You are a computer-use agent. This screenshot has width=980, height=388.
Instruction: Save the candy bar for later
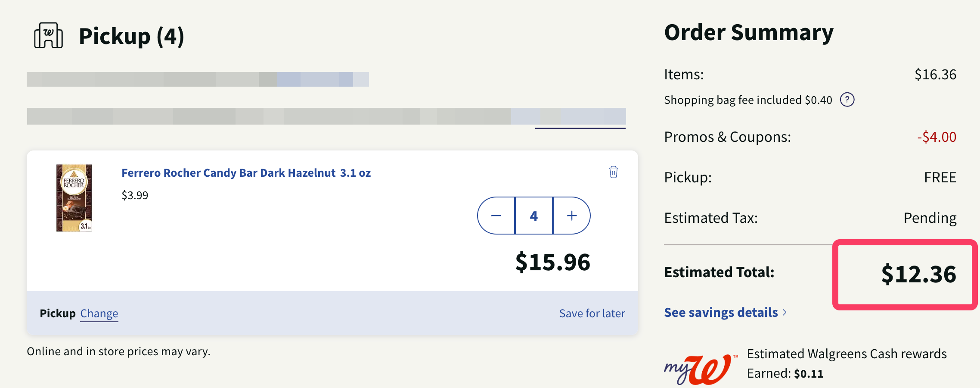click(x=592, y=313)
